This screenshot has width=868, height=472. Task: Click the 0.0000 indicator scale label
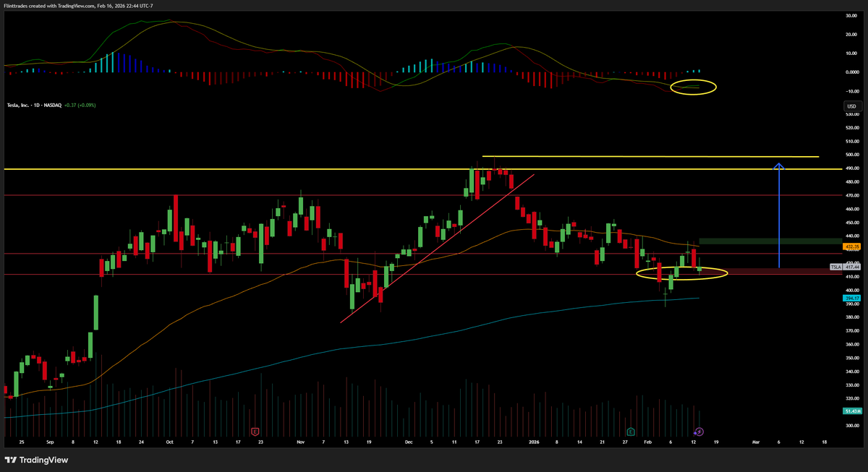click(851, 72)
